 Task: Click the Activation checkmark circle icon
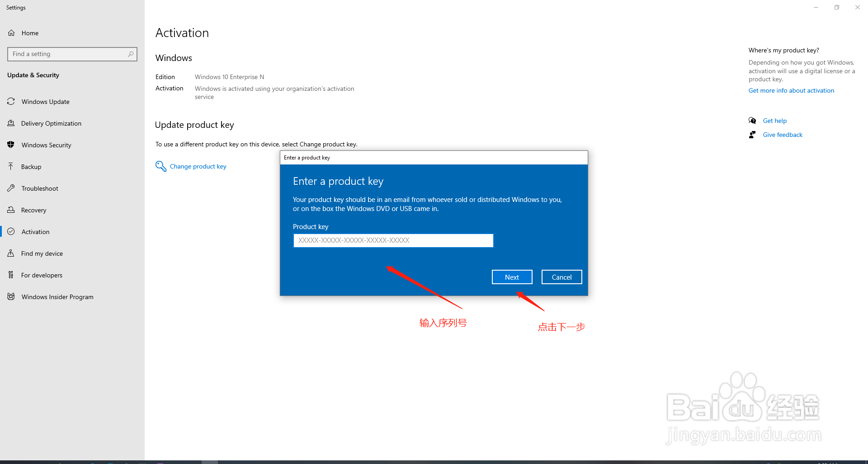coord(11,232)
